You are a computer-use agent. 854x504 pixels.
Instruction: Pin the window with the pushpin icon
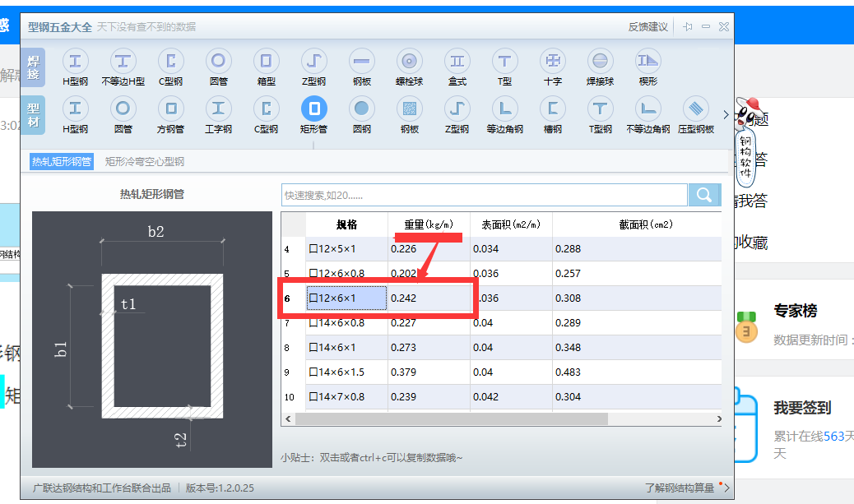pyautogui.click(x=688, y=26)
